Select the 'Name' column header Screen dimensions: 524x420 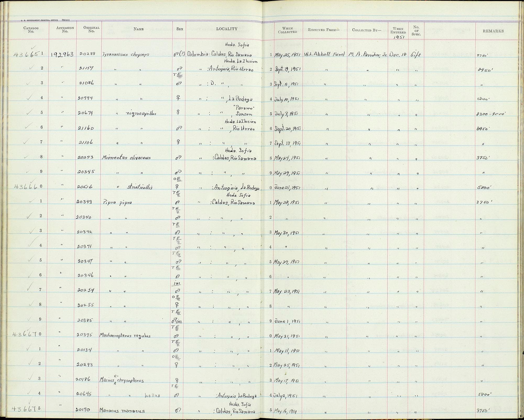click(x=138, y=29)
